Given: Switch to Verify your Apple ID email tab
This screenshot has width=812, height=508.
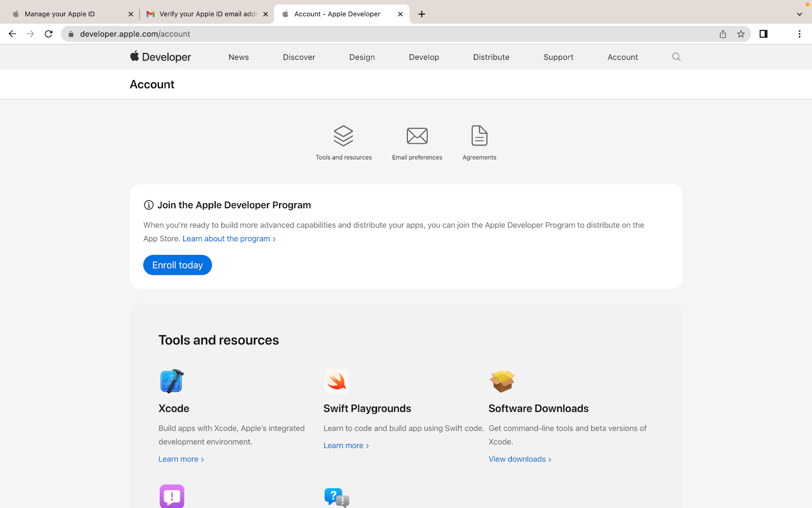Looking at the screenshot, I should pyautogui.click(x=207, y=14).
